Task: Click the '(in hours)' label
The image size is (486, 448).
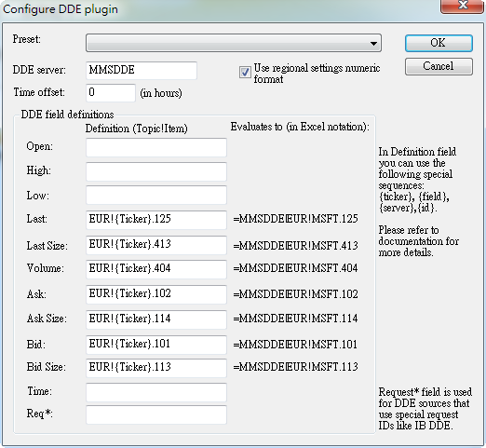Action: tap(161, 93)
